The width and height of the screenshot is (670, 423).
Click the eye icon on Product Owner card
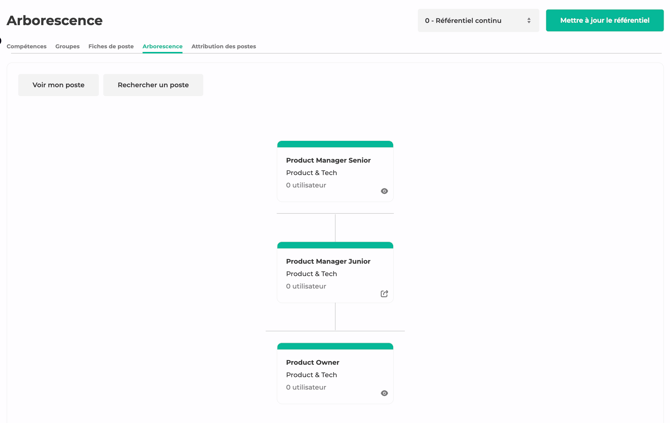click(384, 393)
